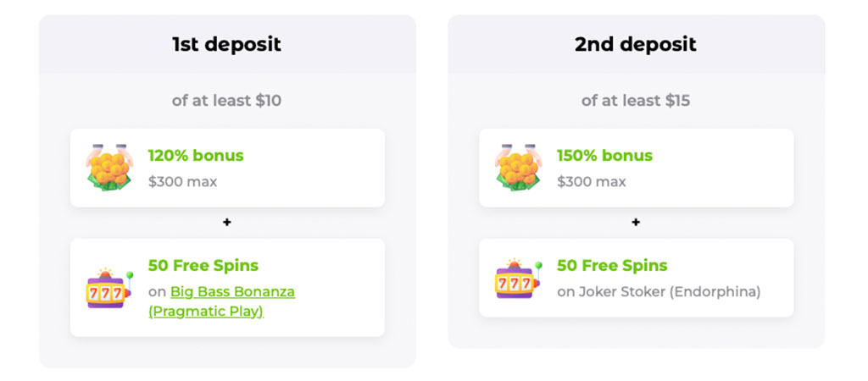Open the Big Bass Bonanza (Pragmatic Play) link
Screen dimensions: 868x381
click(x=232, y=292)
